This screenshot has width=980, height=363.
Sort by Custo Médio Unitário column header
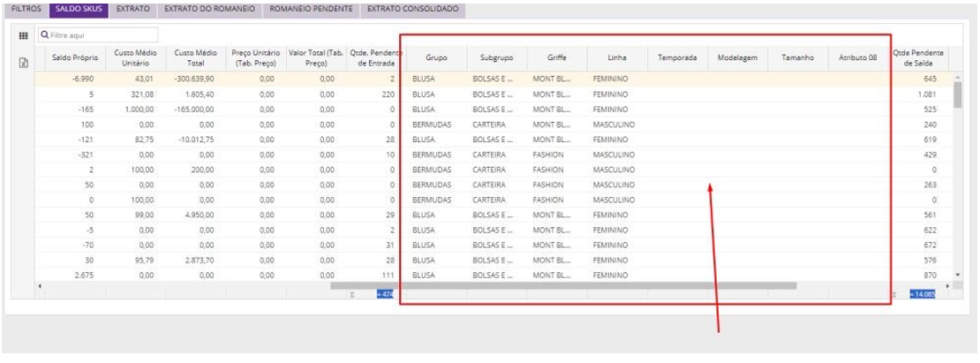135,57
